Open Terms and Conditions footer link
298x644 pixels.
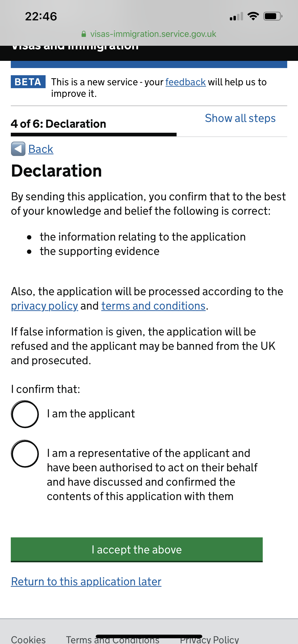pos(113,639)
